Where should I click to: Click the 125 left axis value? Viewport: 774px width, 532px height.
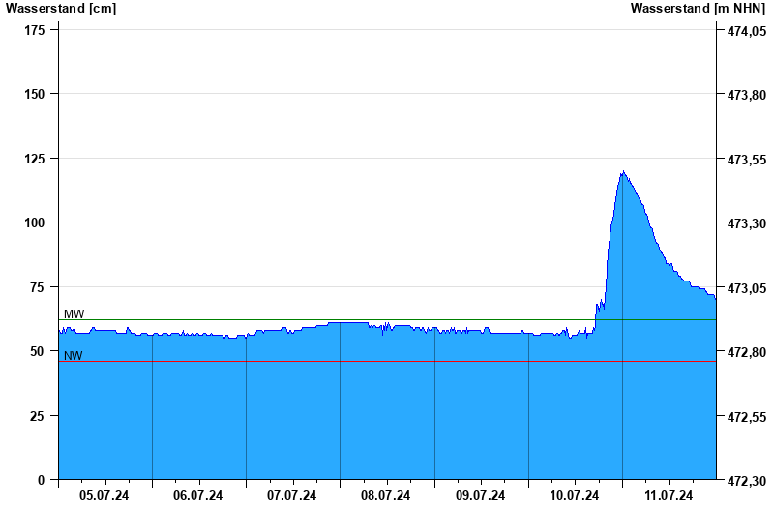click(35, 159)
